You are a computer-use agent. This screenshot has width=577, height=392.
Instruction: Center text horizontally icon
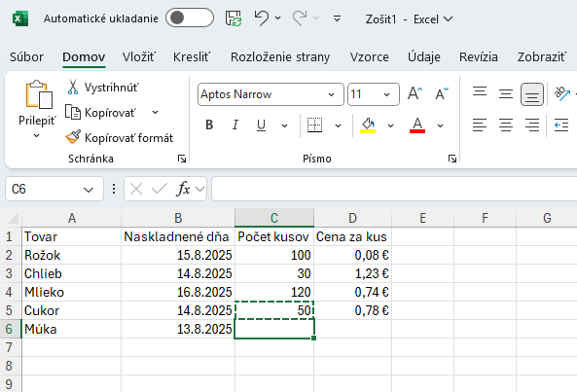(x=506, y=125)
